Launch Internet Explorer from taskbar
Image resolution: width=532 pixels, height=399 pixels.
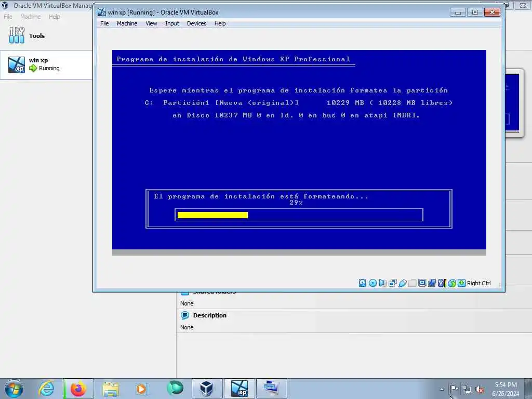coord(46,389)
